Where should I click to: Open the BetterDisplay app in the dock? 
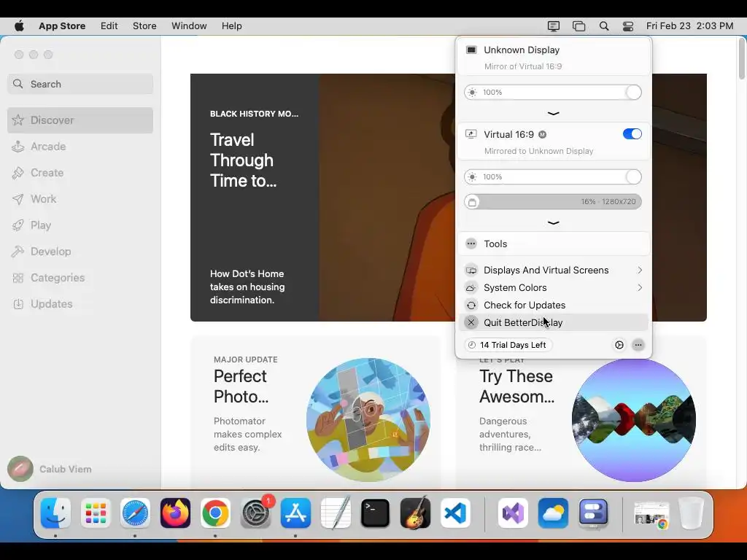[x=593, y=513]
